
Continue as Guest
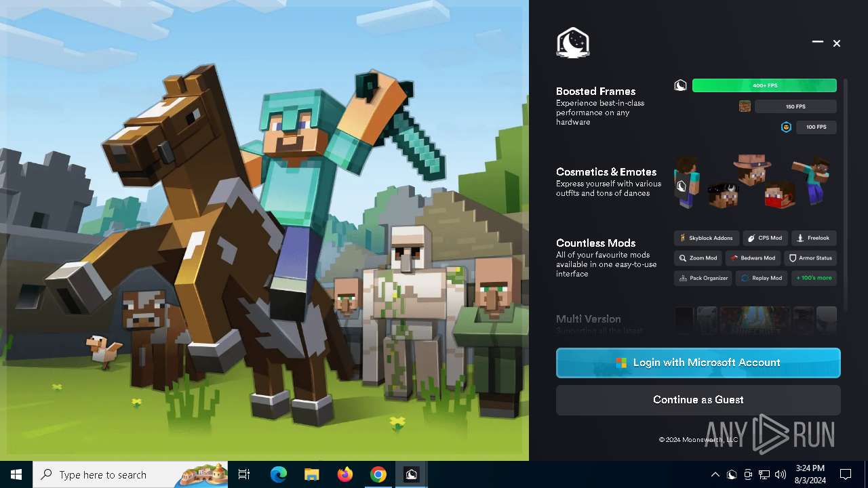(x=698, y=400)
